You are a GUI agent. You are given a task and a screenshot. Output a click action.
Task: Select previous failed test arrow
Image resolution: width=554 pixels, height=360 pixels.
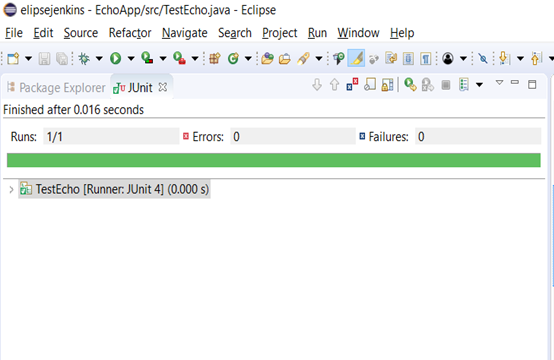point(334,85)
